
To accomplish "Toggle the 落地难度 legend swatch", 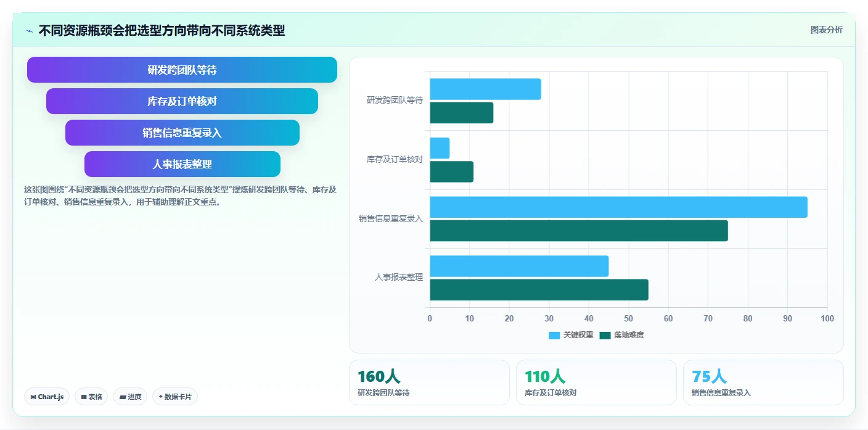I will [605, 335].
